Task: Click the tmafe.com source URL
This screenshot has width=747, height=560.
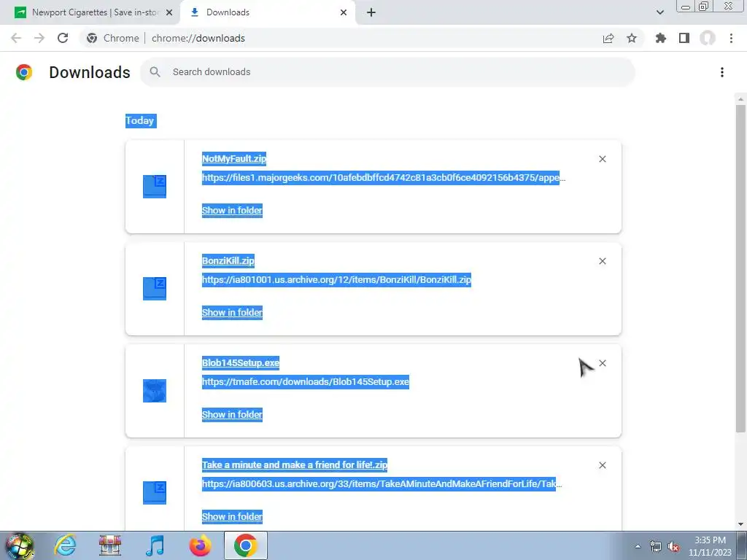Action: [x=306, y=382]
